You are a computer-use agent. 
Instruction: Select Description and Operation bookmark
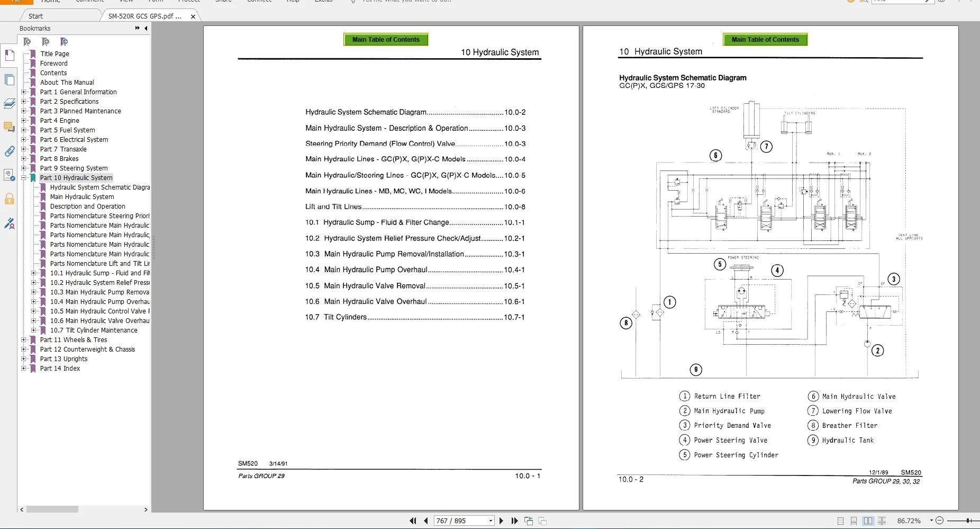pyautogui.click(x=88, y=207)
